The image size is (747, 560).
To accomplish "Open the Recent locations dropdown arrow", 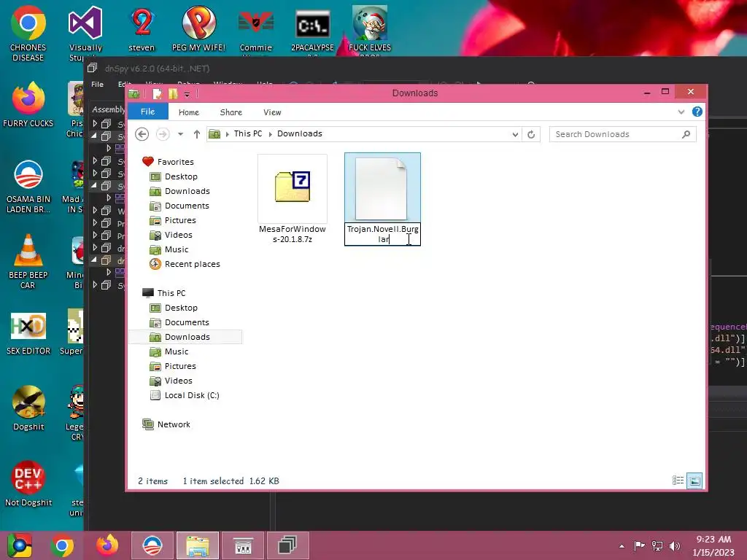I will tap(181, 134).
